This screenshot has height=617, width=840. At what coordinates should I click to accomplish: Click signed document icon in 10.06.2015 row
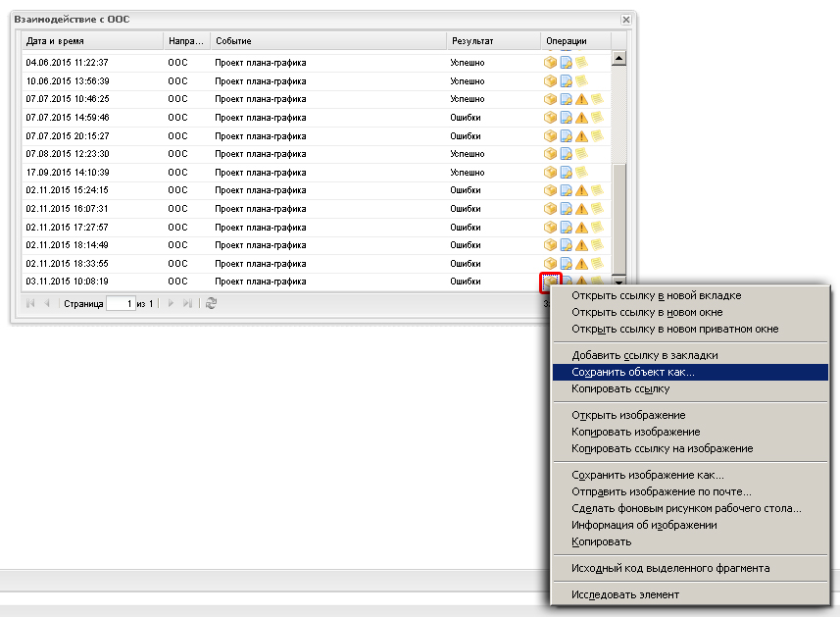pyautogui.click(x=566, y=81)
